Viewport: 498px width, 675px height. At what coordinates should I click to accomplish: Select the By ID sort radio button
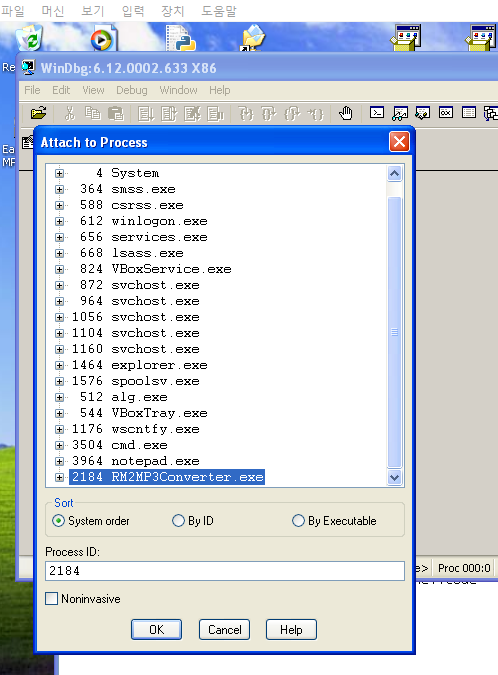178,521
